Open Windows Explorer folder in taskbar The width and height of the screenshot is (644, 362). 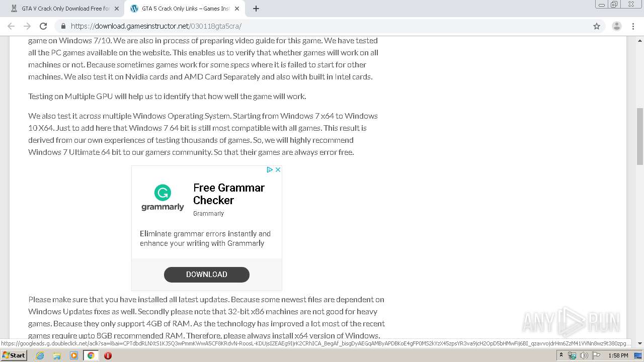pyautogui.click(x=57, y=355)
